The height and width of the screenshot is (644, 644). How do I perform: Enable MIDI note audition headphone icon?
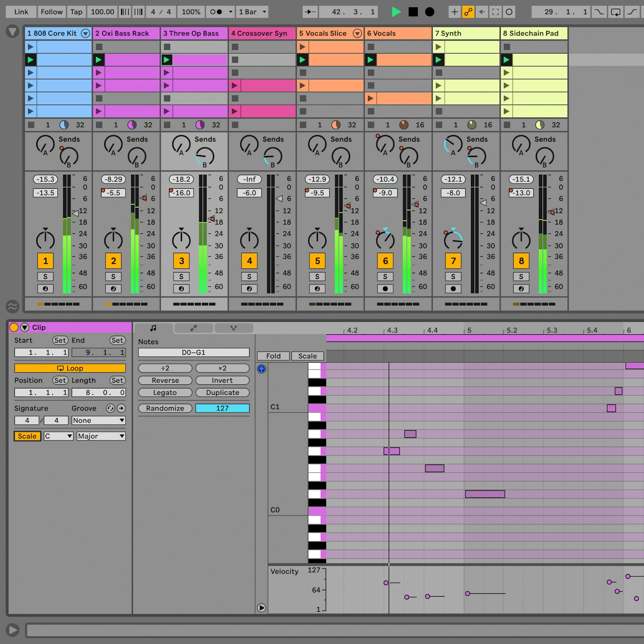[261, 369]
